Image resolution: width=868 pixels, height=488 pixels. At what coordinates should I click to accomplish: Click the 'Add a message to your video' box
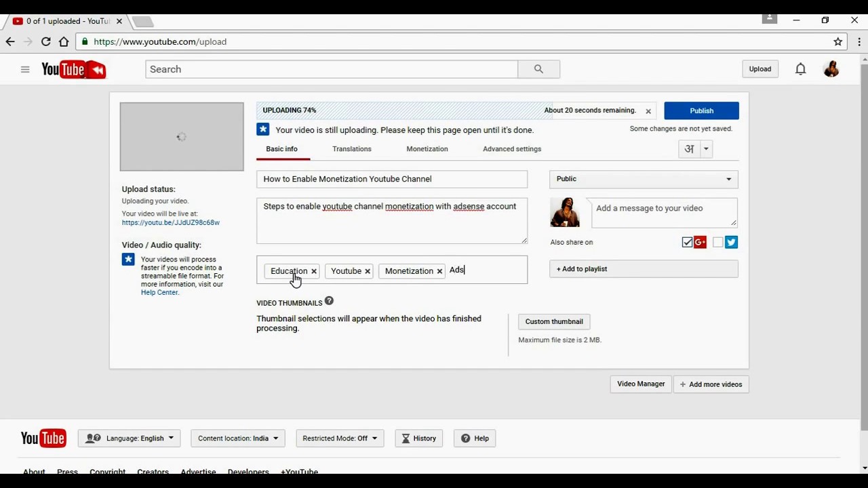(665, 212)
